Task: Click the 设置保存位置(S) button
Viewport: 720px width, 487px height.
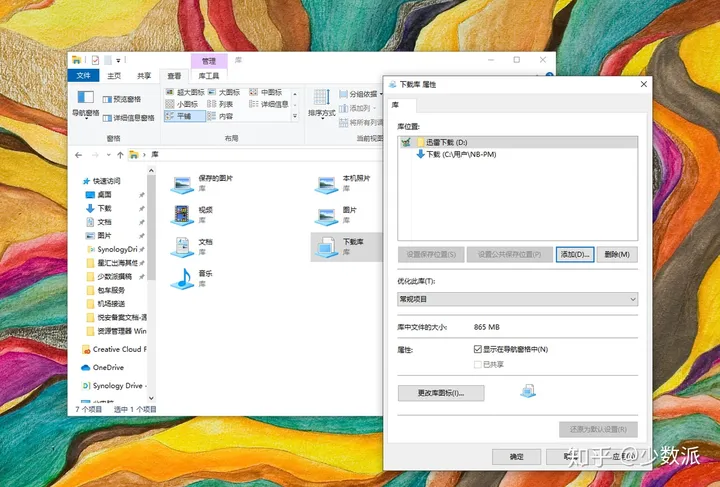Action: tap(431, 255)
